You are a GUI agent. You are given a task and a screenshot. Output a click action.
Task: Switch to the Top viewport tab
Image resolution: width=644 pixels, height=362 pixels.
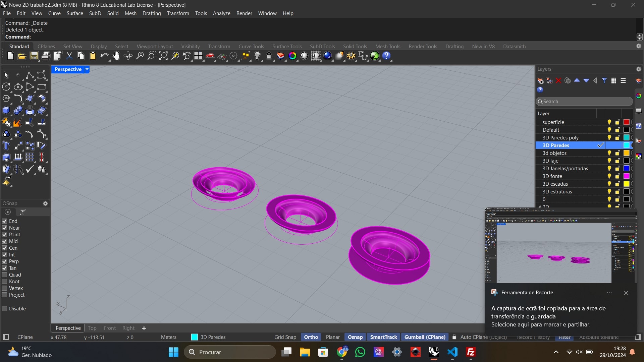coord(92,328)
